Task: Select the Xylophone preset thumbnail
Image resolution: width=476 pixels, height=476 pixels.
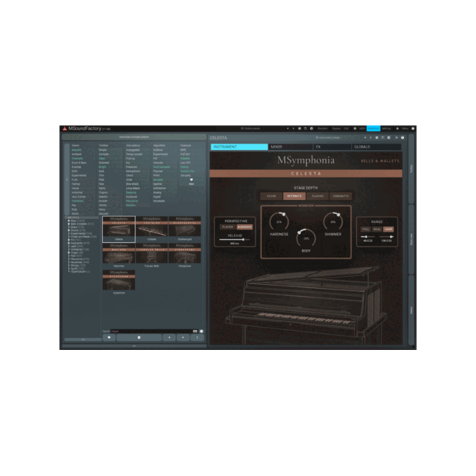Action: (119, 282)
